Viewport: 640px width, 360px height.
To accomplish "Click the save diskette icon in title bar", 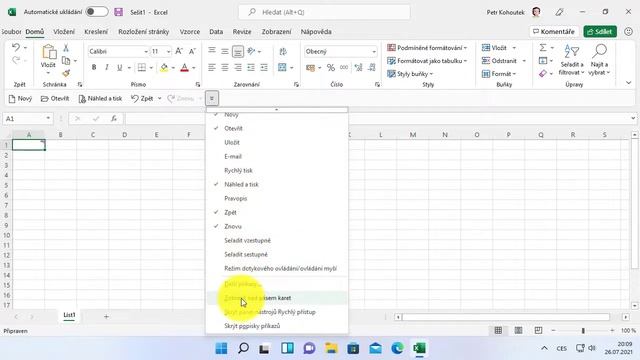I will tap(119, 12).
